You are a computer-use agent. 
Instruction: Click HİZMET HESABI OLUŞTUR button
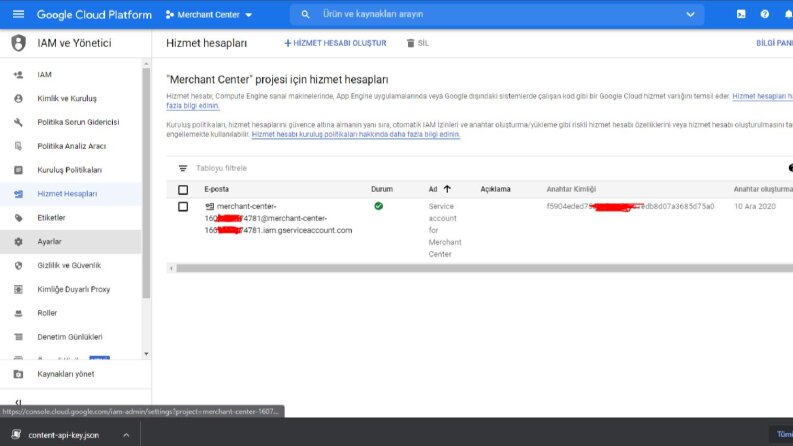coord(335,43)
